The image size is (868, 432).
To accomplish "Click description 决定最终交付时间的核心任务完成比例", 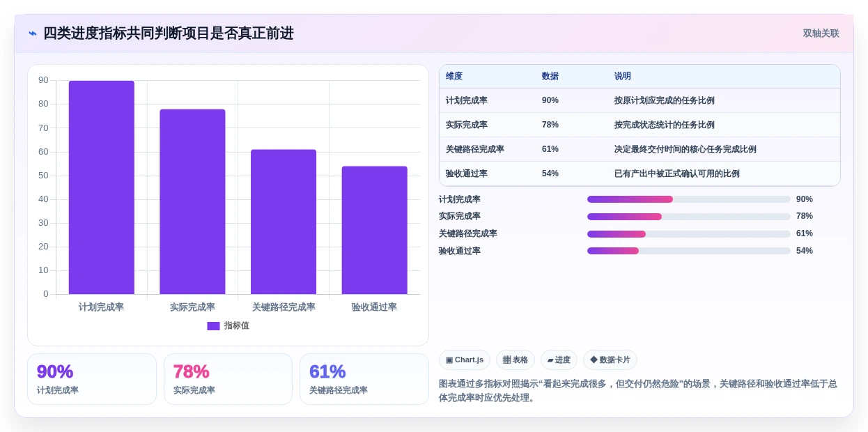I will point(685,150).
